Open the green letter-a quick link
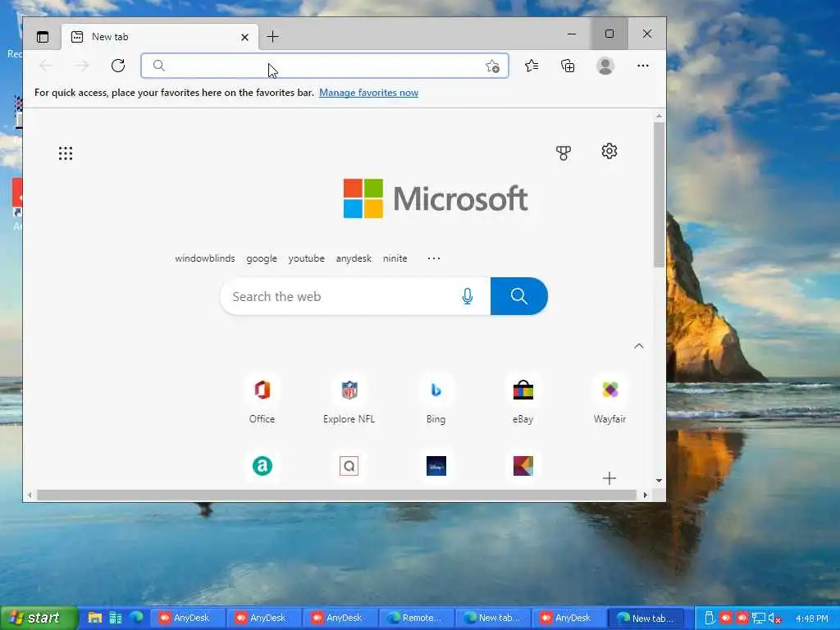The image size is (840, 630). (x=262, y=466)
